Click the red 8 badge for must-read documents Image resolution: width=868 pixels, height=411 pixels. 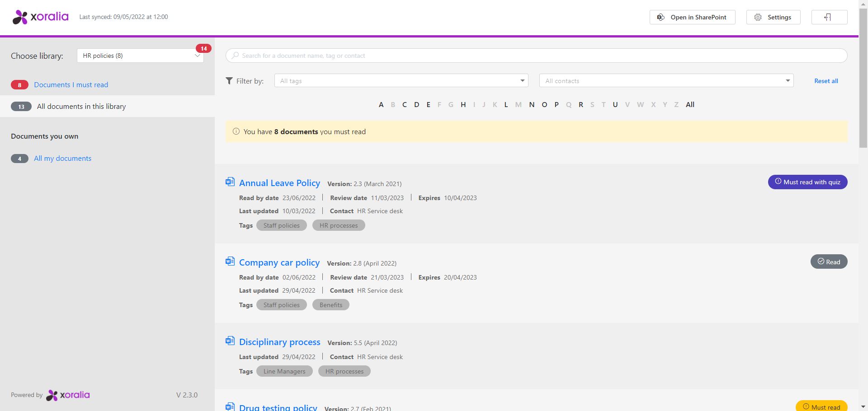19,85
